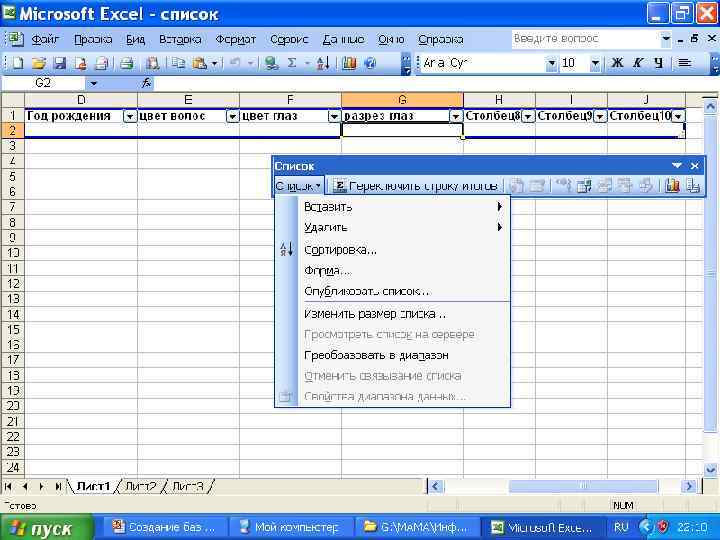Viewport: 720px width, 540px height.
Task: Open the filter dropdown for цвет волос
Action: (232, 117)
